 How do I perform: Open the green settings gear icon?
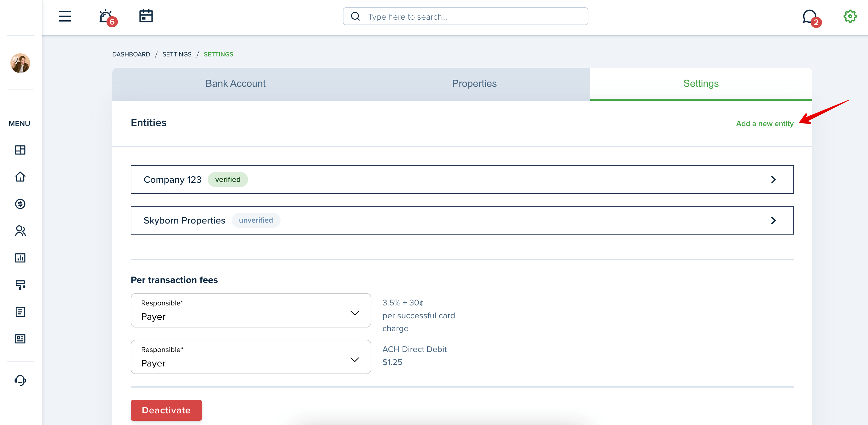850,16
